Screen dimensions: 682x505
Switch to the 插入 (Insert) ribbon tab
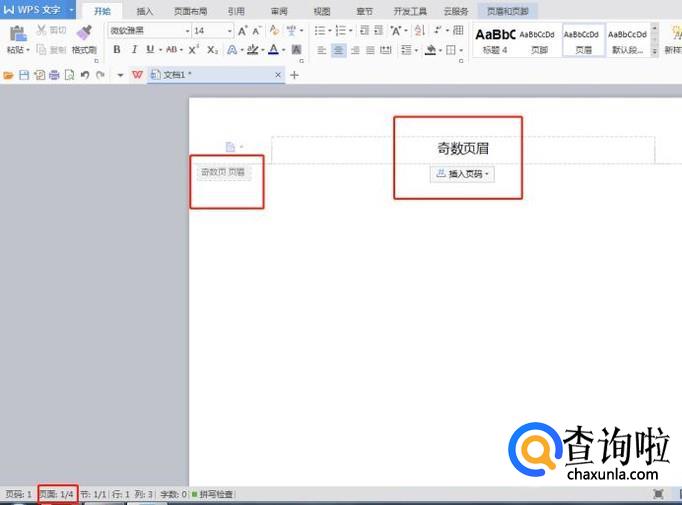[x=145, y=11]
